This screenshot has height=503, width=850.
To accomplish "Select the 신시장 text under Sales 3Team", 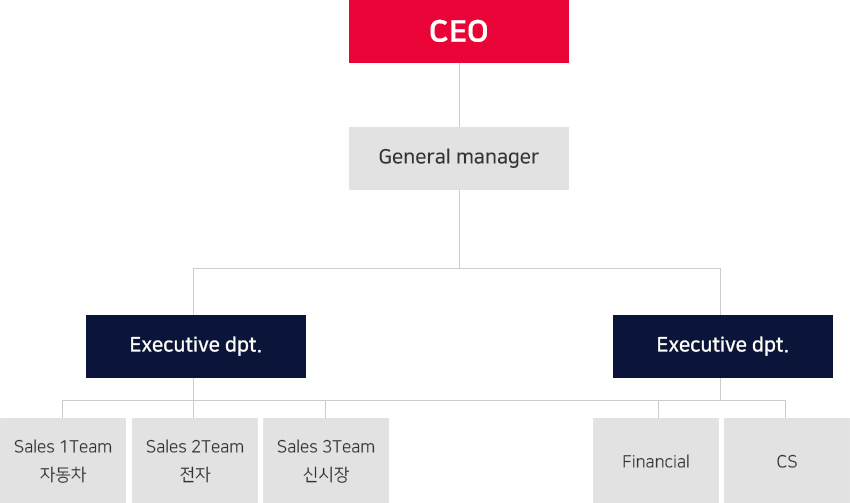I will [x=326, y=474].
